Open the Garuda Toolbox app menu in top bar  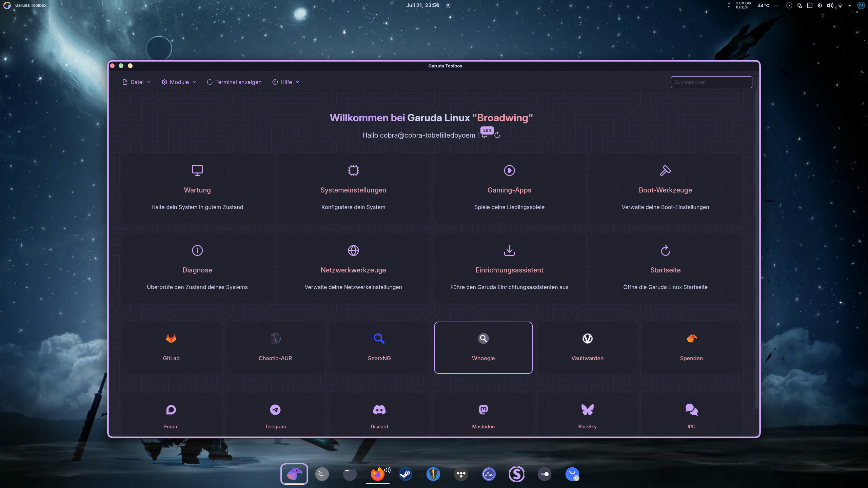point(31,5)
